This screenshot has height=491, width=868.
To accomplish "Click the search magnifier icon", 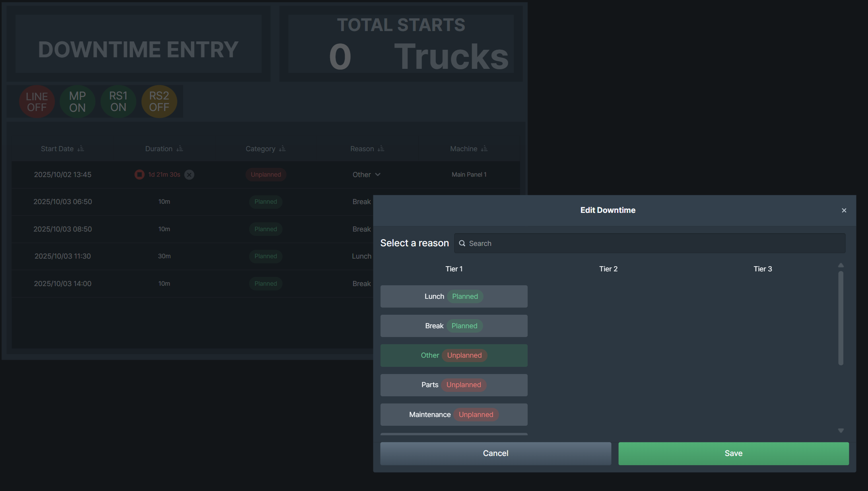I will click(462, 243).
